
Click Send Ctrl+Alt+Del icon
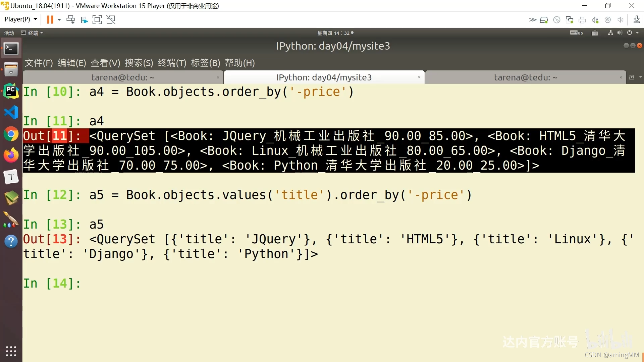[70, 20]
